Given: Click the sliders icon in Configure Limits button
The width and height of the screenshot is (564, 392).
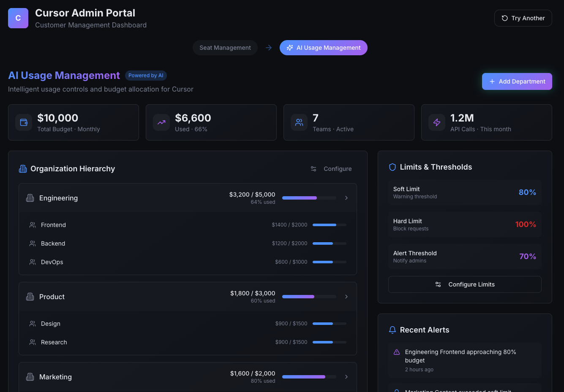Looking at the screenshot, I should [x=438, y=284].
